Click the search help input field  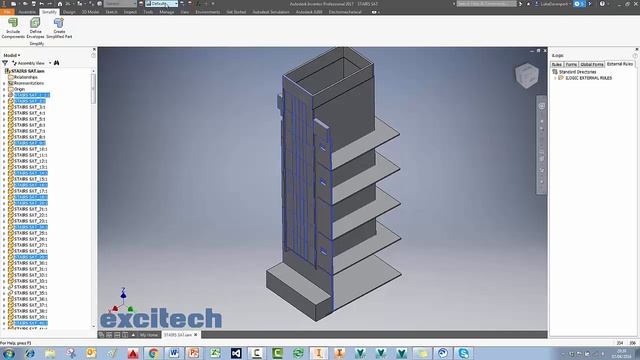(487, 4)
